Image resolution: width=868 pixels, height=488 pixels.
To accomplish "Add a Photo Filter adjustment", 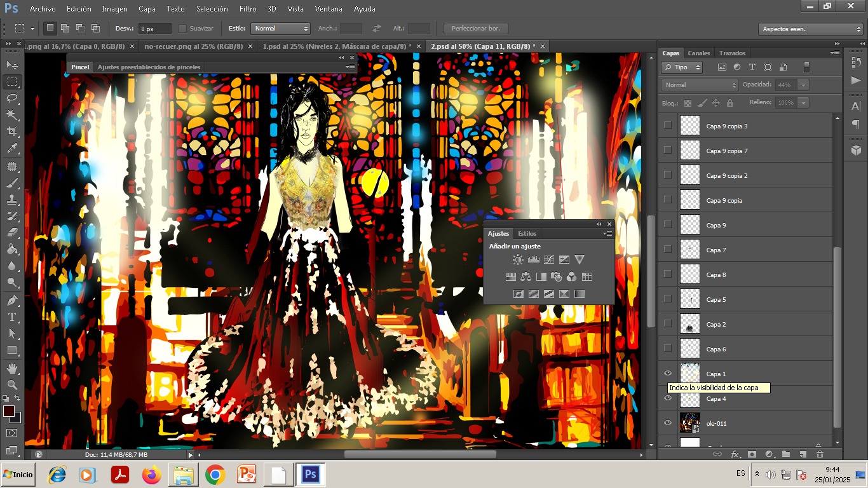I will coord(557,276).
